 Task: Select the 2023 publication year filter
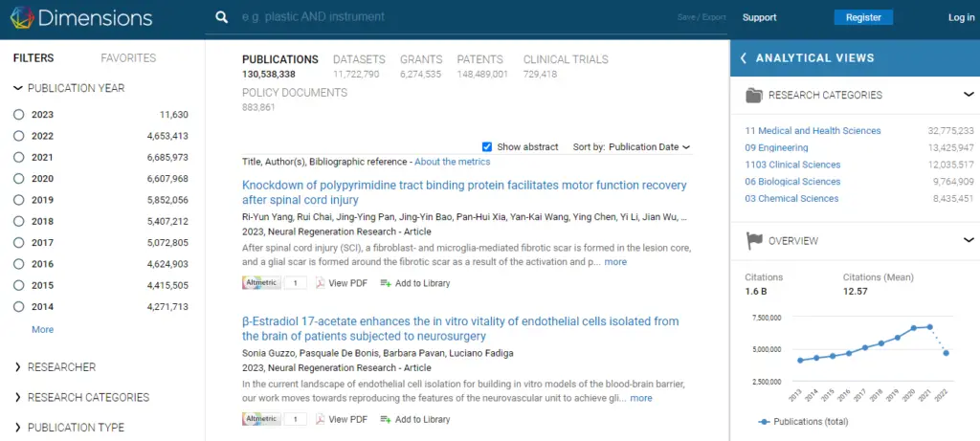coord(19,114)
